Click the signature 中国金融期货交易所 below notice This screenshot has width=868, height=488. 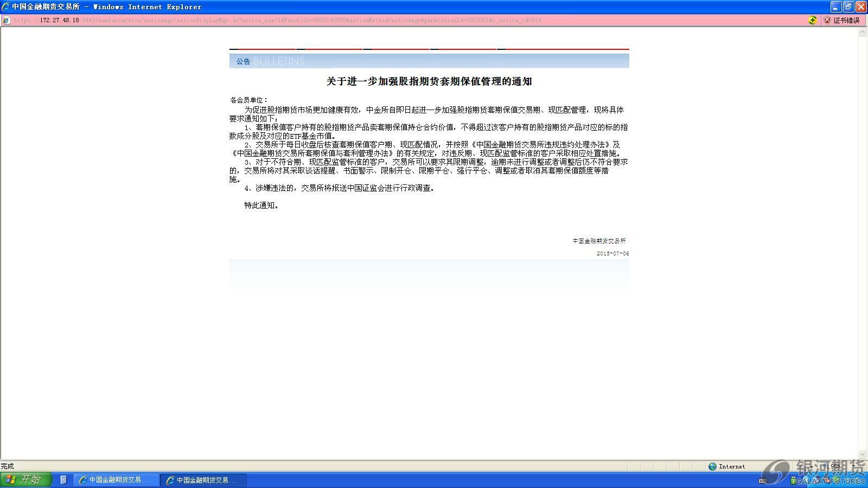click(599, 241)
